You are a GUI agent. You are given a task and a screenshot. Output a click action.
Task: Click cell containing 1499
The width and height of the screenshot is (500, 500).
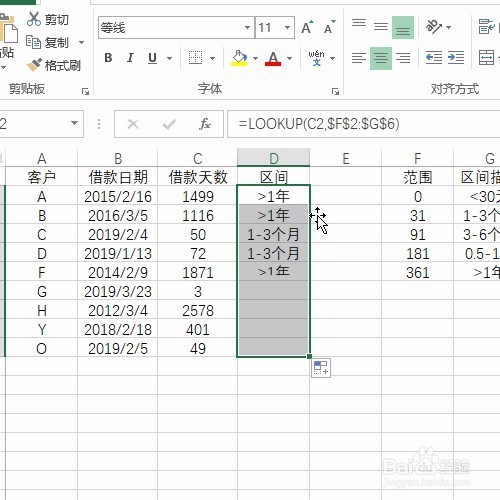coord(197,196)
